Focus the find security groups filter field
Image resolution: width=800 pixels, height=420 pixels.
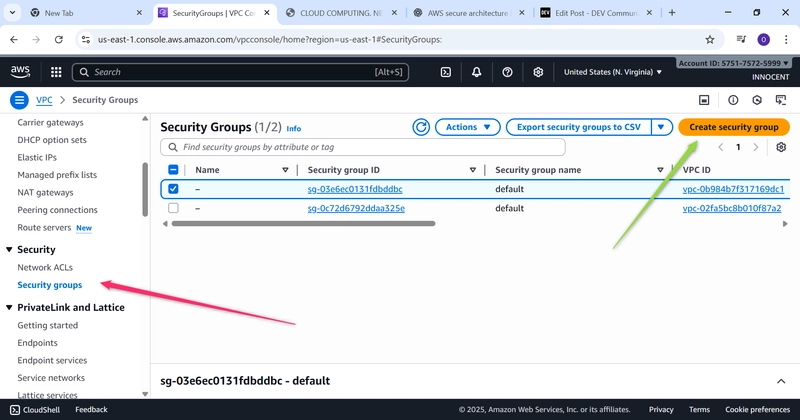tap(363, 147)
